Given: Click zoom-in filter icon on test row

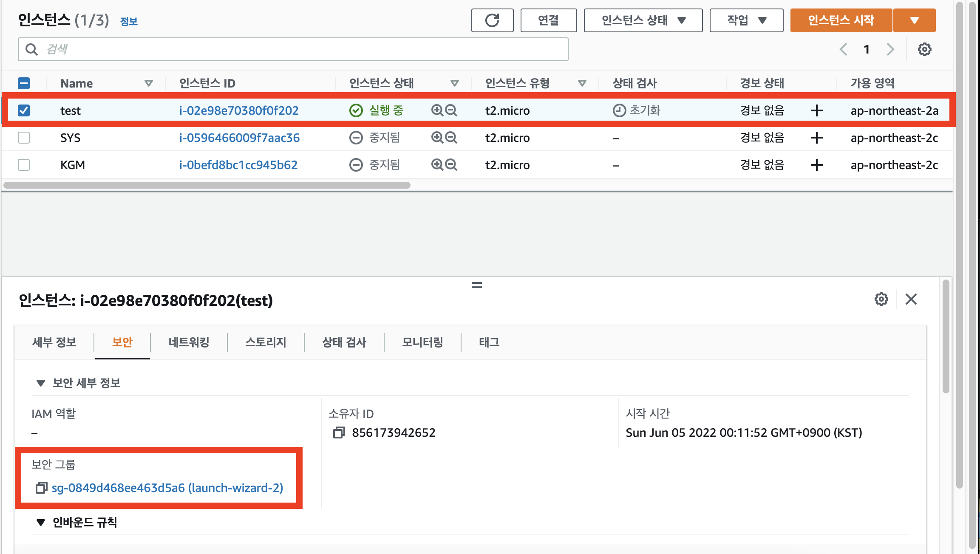Looking at the screenshot, I should pyautogui.click(x=437, y=110).
